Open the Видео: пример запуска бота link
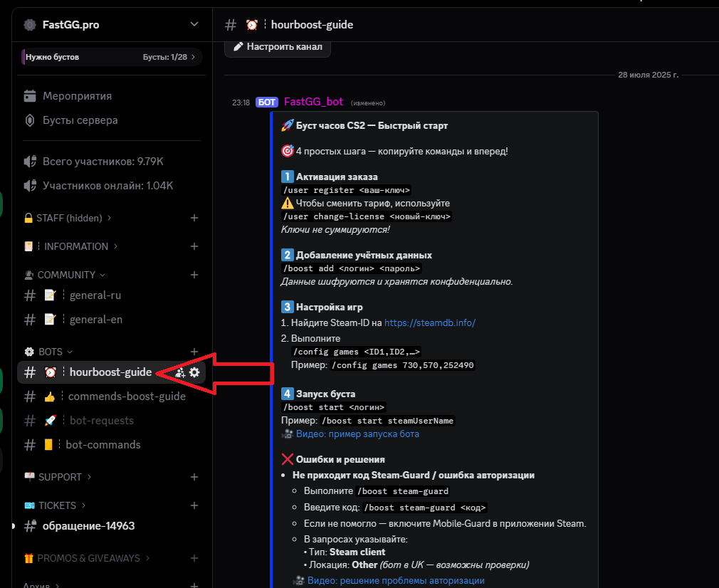 point(357,434)
